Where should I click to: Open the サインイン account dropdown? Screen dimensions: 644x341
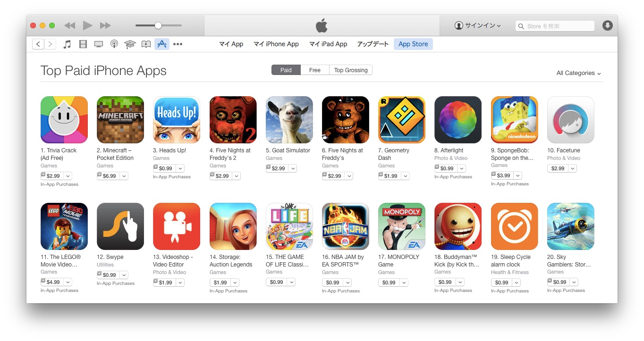click(477, 25)
